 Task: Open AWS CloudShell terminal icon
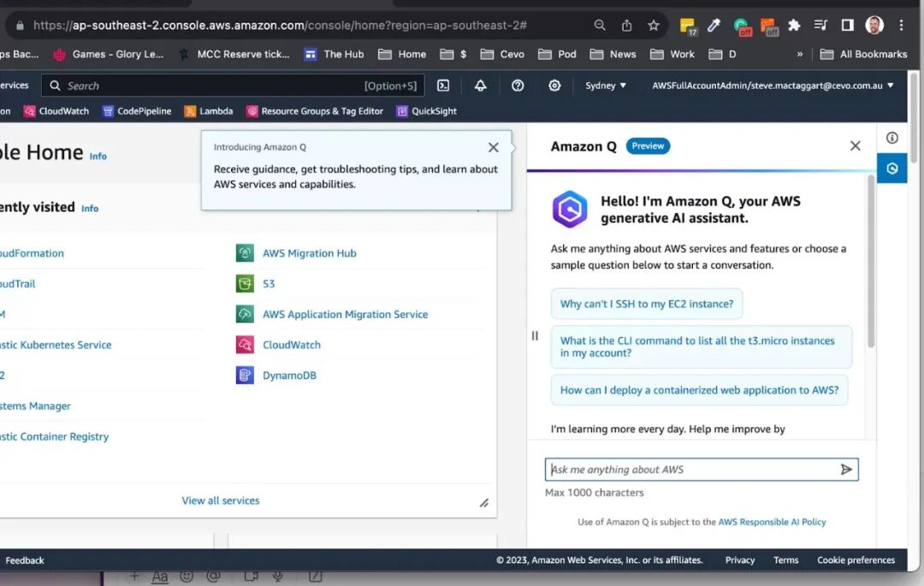[443, 86]
